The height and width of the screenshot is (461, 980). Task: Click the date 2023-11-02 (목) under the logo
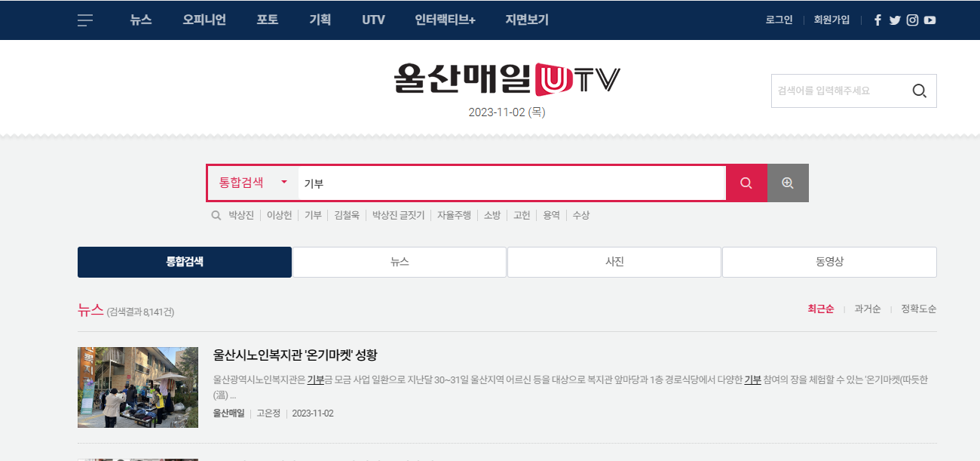[507, 112]
